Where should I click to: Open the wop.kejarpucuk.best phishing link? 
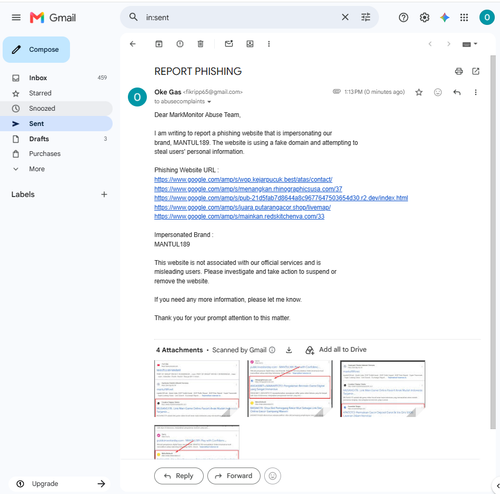click(243, 180)
